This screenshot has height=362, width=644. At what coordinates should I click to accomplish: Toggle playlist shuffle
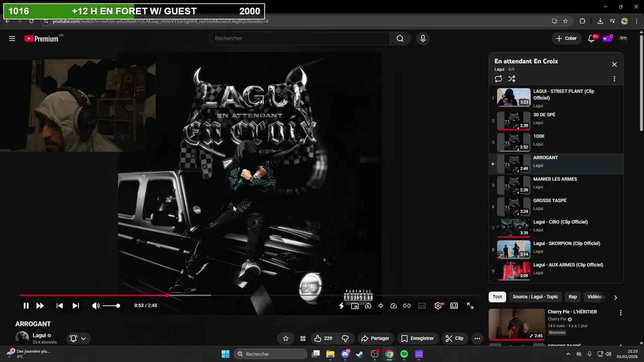pyautogui.click(x=512, y=79)
